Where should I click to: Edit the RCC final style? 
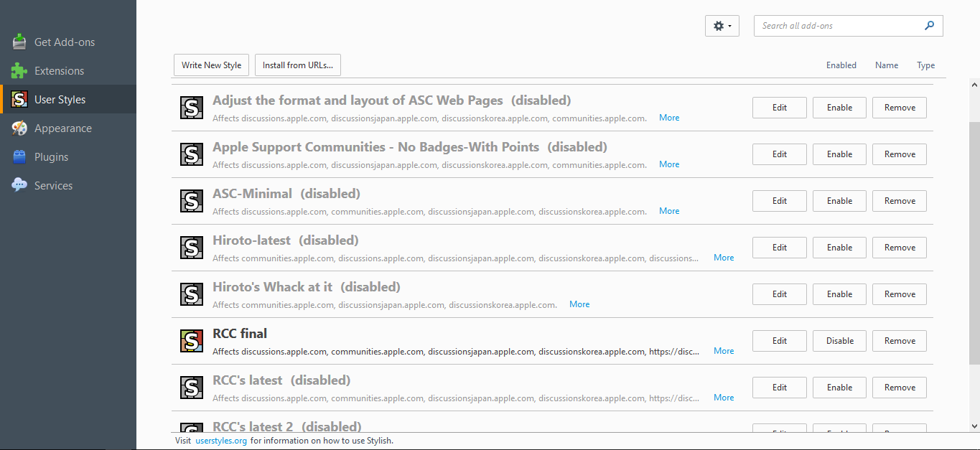[x=780, y=341]
